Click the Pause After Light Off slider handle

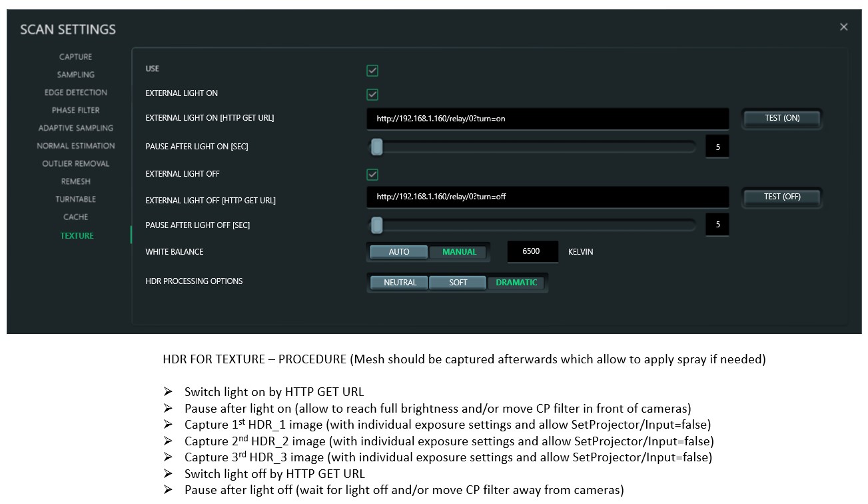pos(377,225)
